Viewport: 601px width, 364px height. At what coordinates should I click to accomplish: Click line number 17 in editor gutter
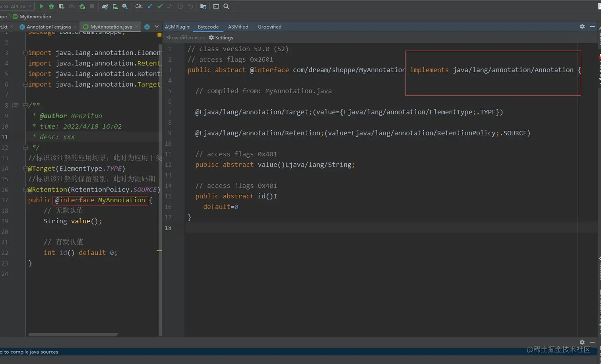click(x=5, y=200)
